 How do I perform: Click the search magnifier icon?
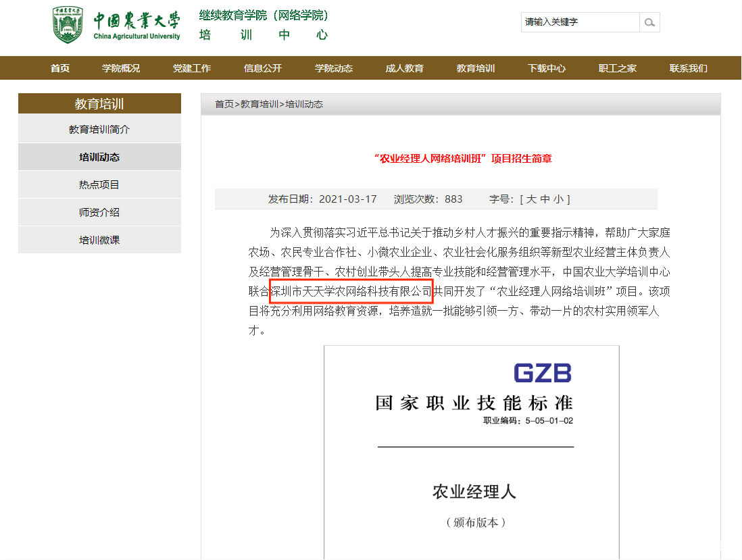[x=649, y=22]
